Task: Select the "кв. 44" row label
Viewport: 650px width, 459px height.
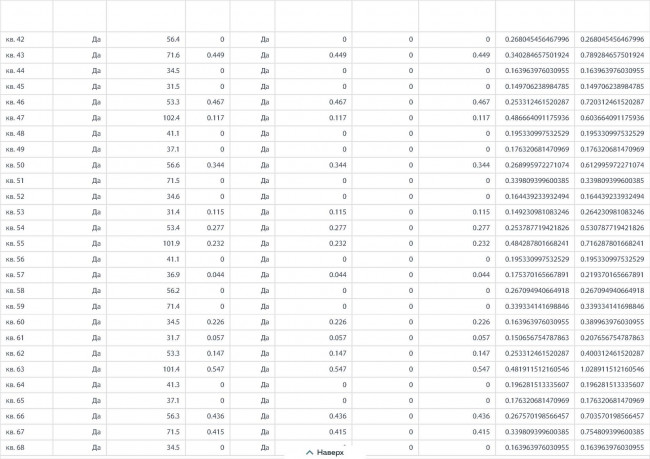Action: pos(15,71)
